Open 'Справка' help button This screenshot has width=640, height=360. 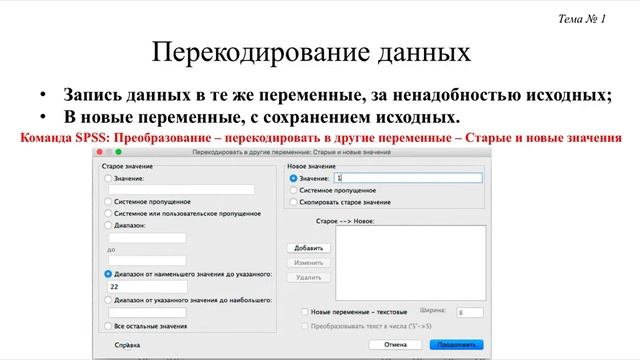[x=127, y=345]
